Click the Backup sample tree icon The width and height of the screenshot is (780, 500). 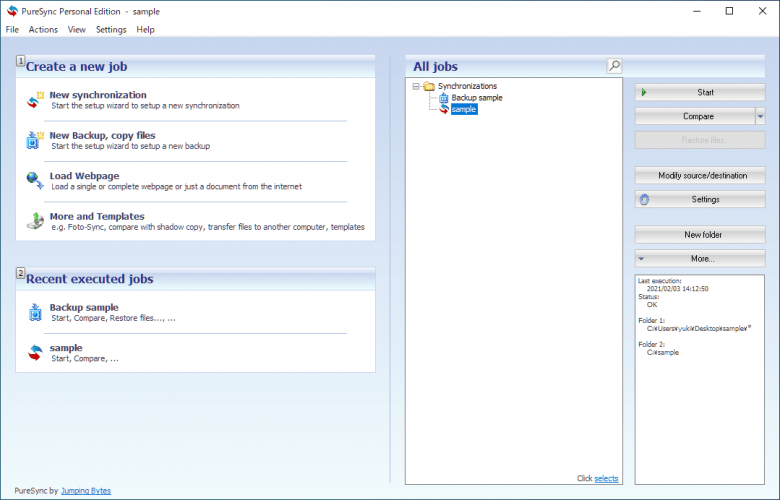[x=443, y=98]
